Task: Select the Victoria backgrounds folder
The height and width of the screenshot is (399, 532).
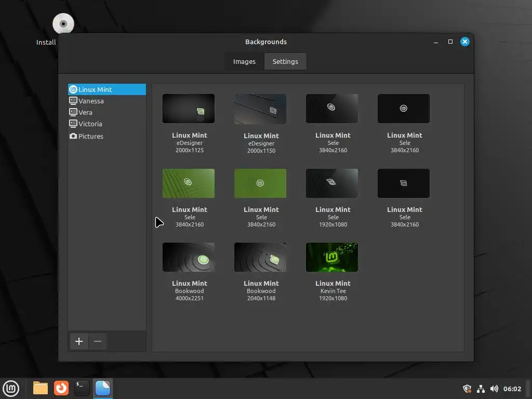Action: 107,124
